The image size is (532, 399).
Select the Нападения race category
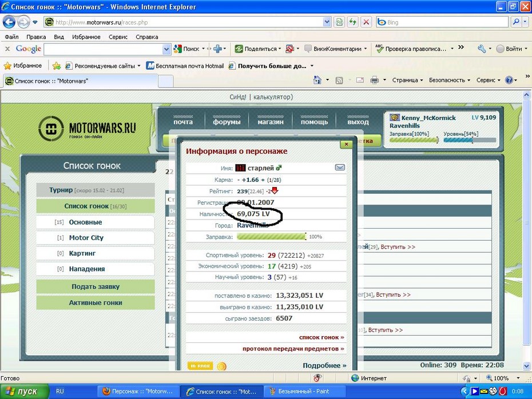[x=96, y=269]
